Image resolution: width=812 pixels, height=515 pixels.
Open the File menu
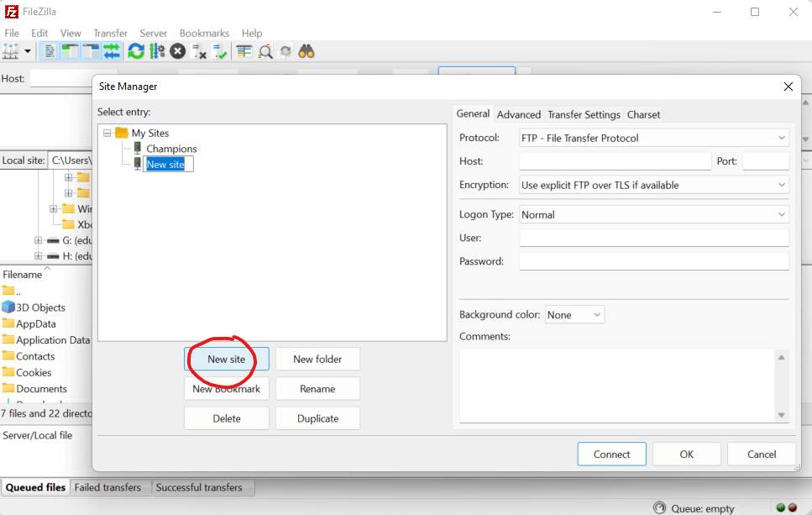(12, 33)
